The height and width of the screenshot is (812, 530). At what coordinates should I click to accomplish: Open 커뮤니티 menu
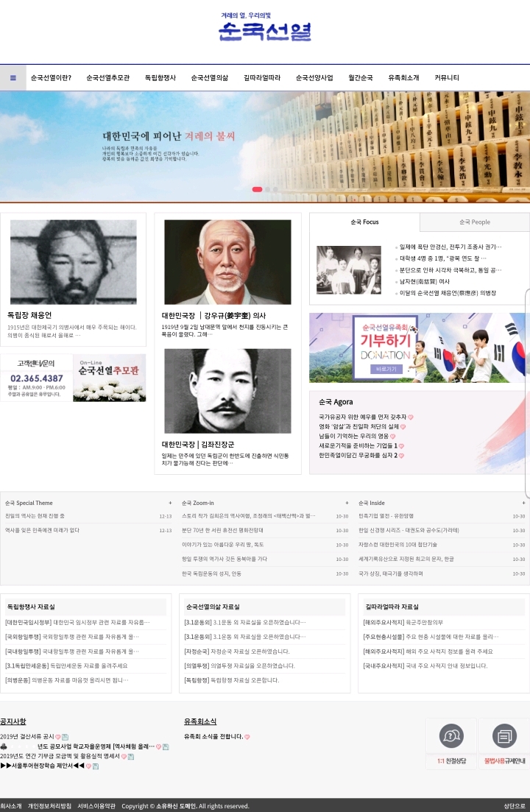coord(447,78)
